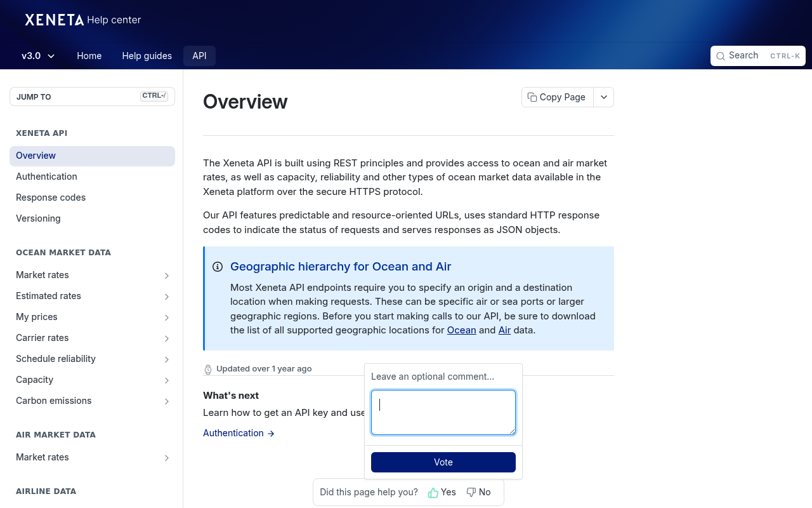Open the Copy Page options dropdown arrow
812x508 pixels.
pyautogui.click(x=604, y=97)
